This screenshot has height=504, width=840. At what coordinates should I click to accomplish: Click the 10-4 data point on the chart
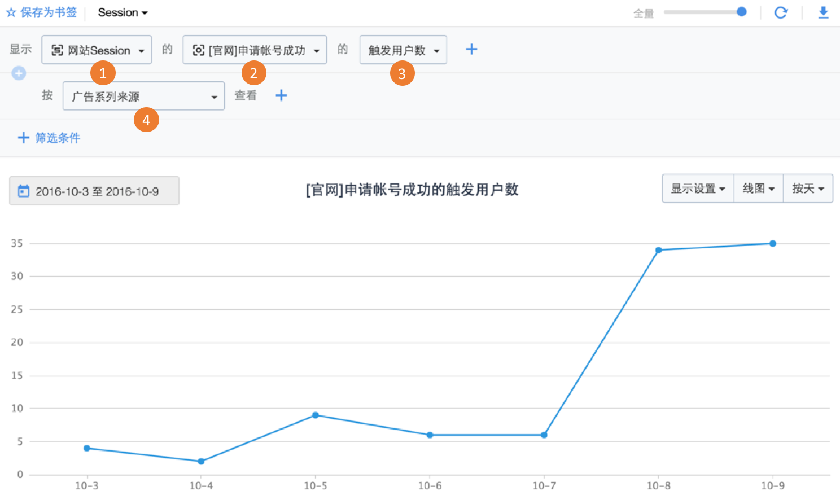[x=201, y=461]
